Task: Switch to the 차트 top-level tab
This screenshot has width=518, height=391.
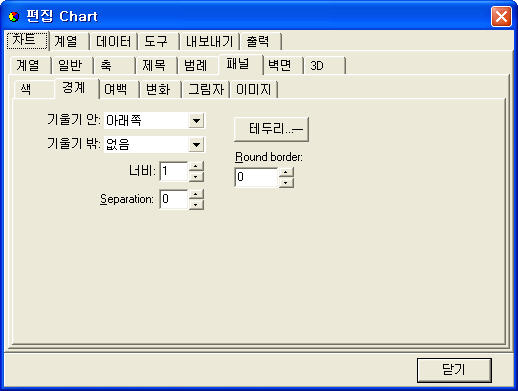Action: click(27, 41)
